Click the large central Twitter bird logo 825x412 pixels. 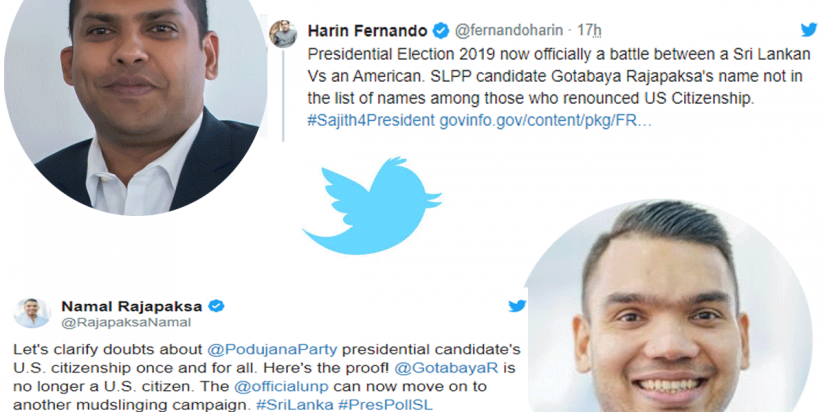pyautogui.click(x=372, y=205)
